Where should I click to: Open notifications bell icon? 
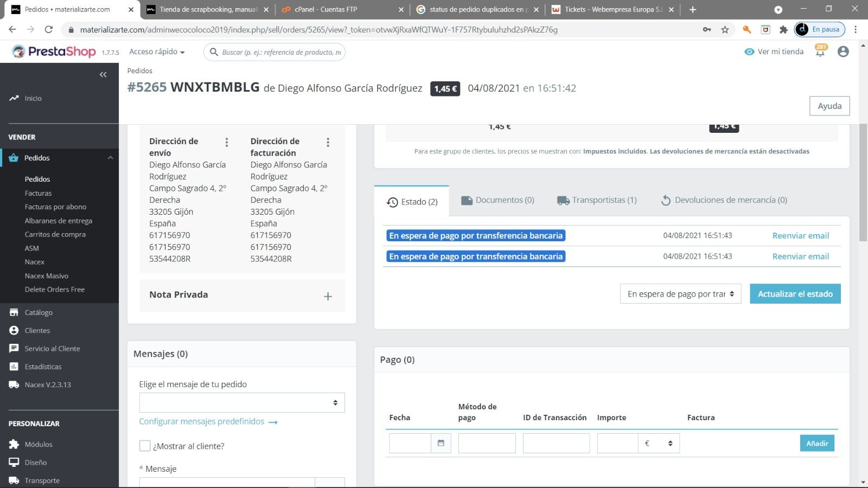(x=820, y=52)
